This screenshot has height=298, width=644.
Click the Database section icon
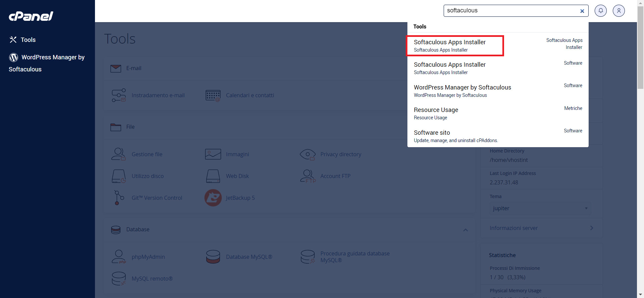116,230
